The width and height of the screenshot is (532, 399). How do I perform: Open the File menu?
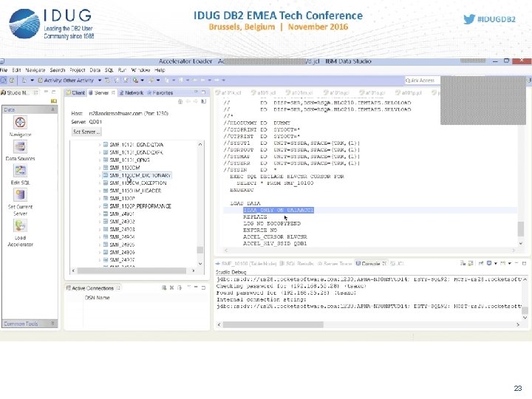[x=4, y=70]
